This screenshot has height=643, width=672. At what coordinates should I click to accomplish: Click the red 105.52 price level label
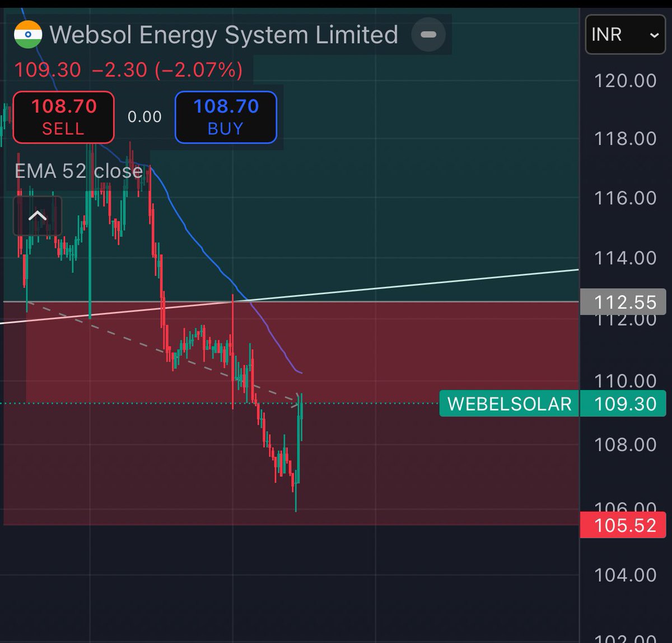point(623,525)
